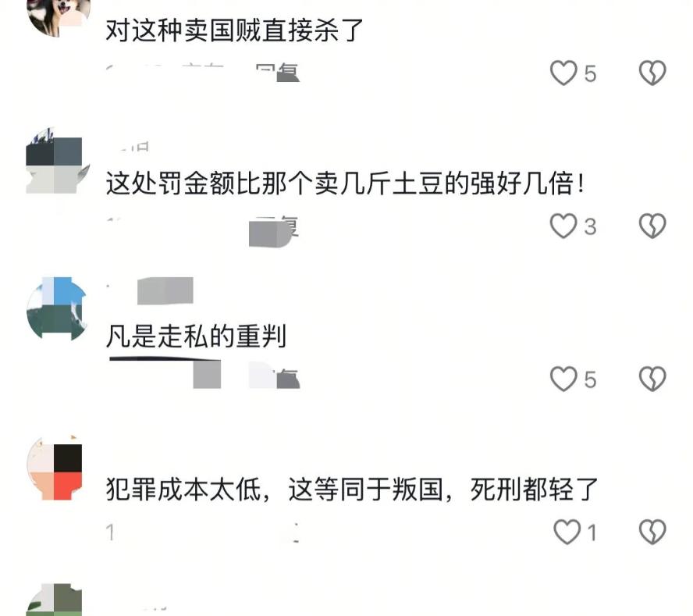693x616 pixels.
Task: Like the comment '对这种卖国贼直接杀了'
Action: (x=564, y=73)
